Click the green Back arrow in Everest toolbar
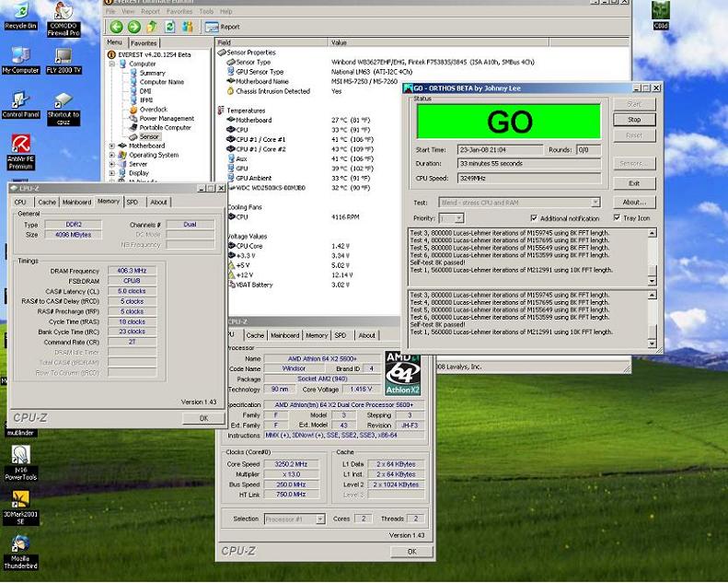 pyautogui.click(x=117, y=27)
